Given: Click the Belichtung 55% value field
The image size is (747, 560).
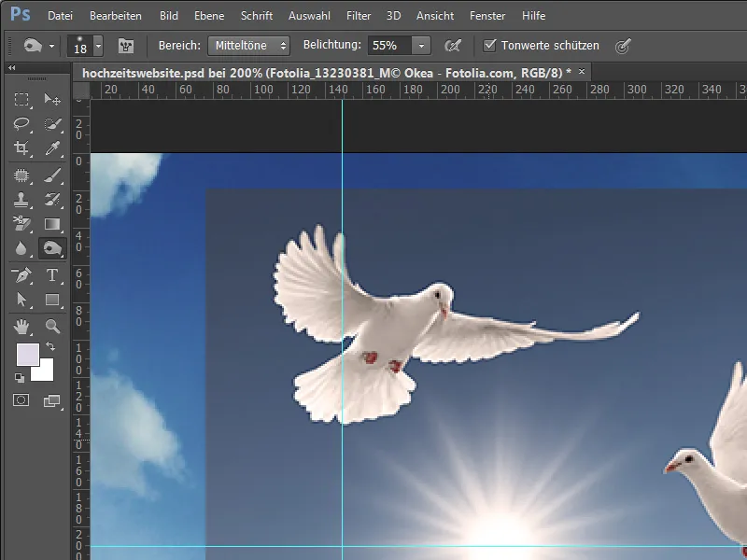Looking at the screenshot, I should click(389, 46).
